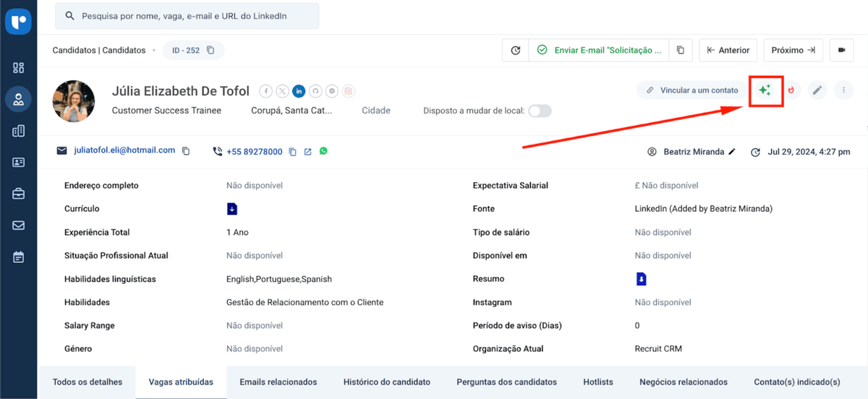
Task: Open the mail envelope sidebar icon
Action: pyautogui.click(x=19, y=225)
